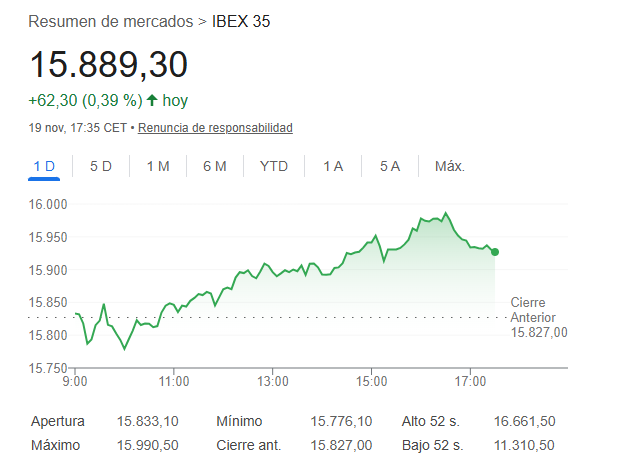Choose the 5 A range tab

click(390, 166)
